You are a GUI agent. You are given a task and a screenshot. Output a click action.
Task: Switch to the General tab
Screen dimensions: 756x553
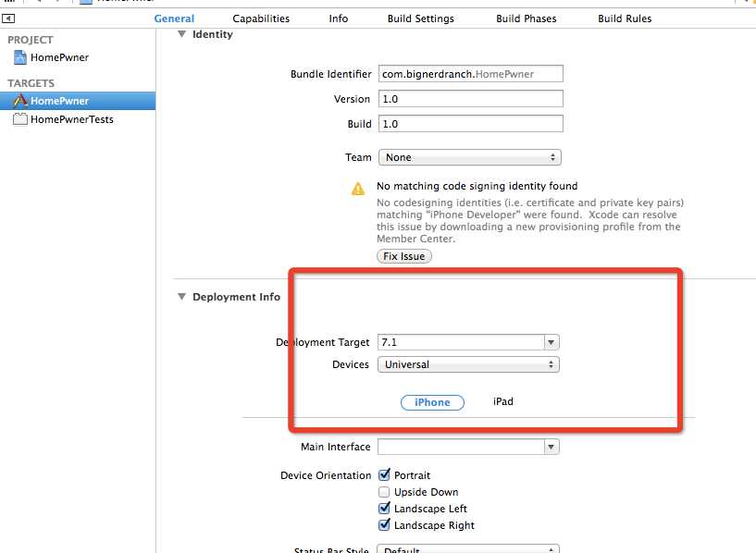point(174,18)
